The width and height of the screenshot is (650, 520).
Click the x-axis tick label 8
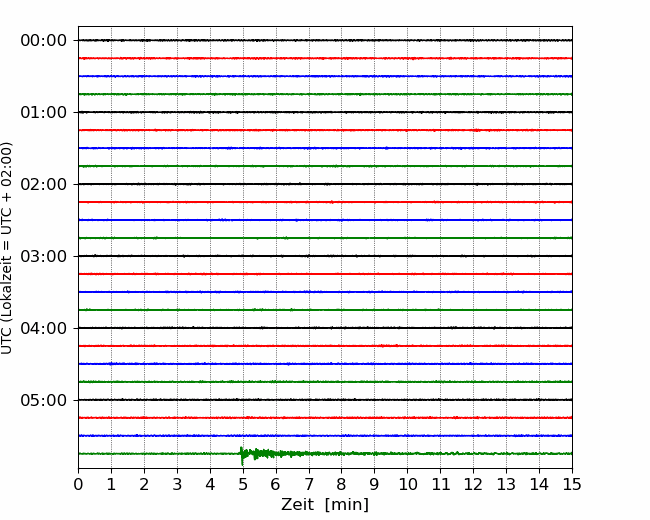pos(342,484)
